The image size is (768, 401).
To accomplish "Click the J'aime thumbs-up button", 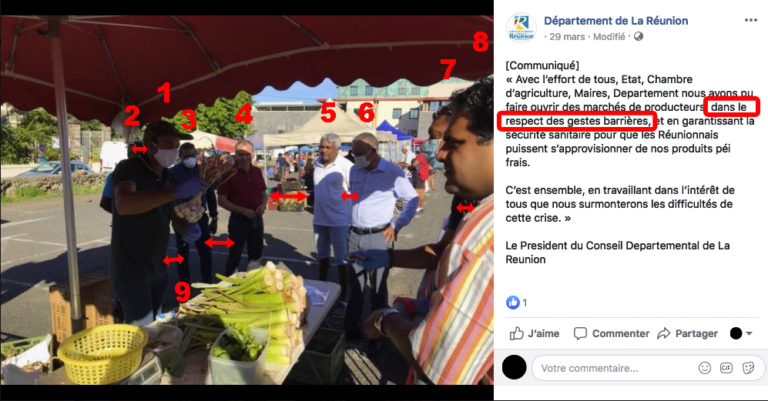I will click(x=534, y=333).
